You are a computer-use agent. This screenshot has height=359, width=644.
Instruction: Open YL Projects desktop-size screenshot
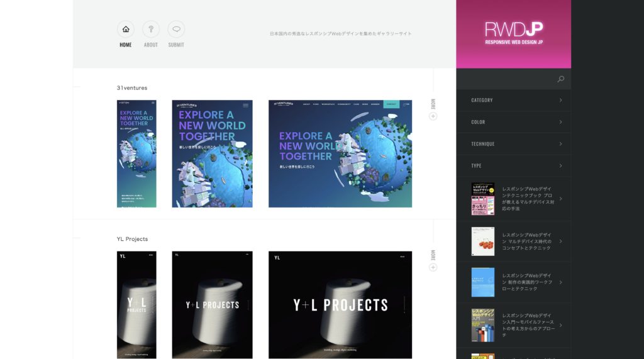(340, 305)
